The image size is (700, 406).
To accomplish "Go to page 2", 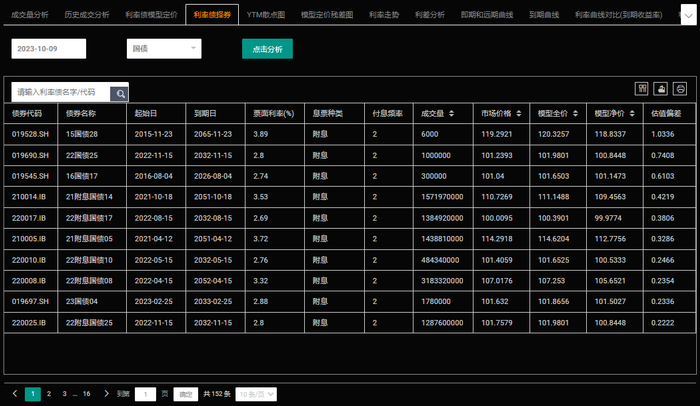I will coord(49,394).
